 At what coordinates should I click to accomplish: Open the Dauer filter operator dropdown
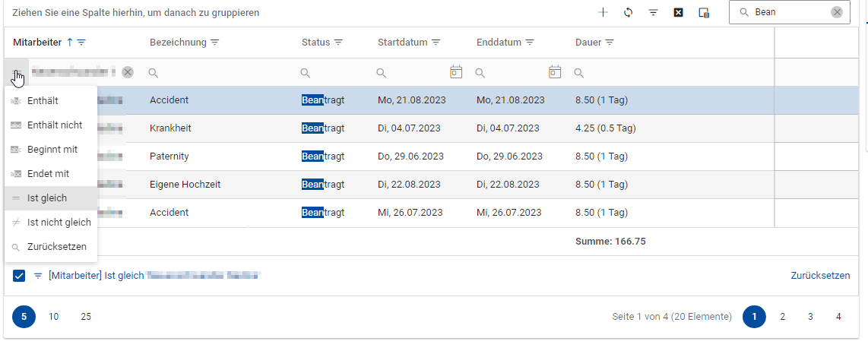[x=579, y=73]
